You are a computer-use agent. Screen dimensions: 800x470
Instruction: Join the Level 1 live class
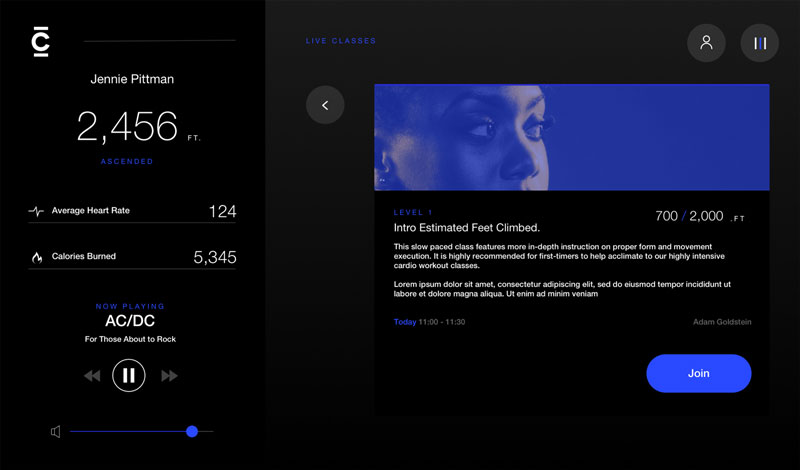click(x=698, y=373)
